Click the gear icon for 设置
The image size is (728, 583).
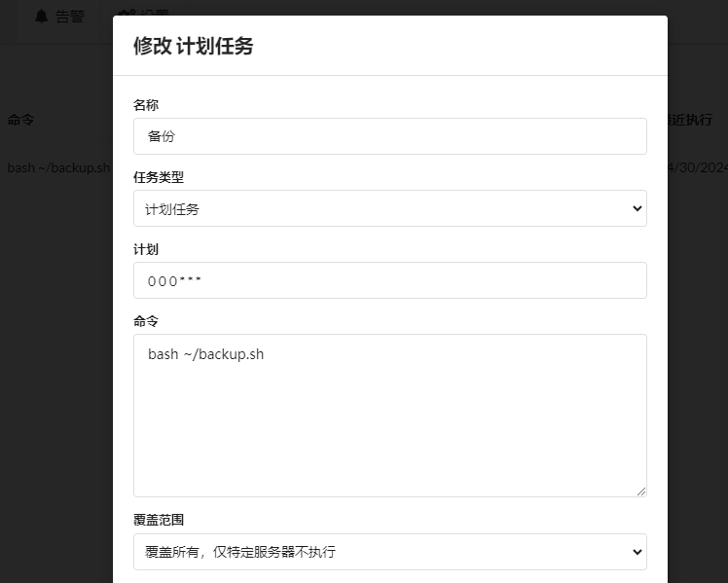click(125, 14)
